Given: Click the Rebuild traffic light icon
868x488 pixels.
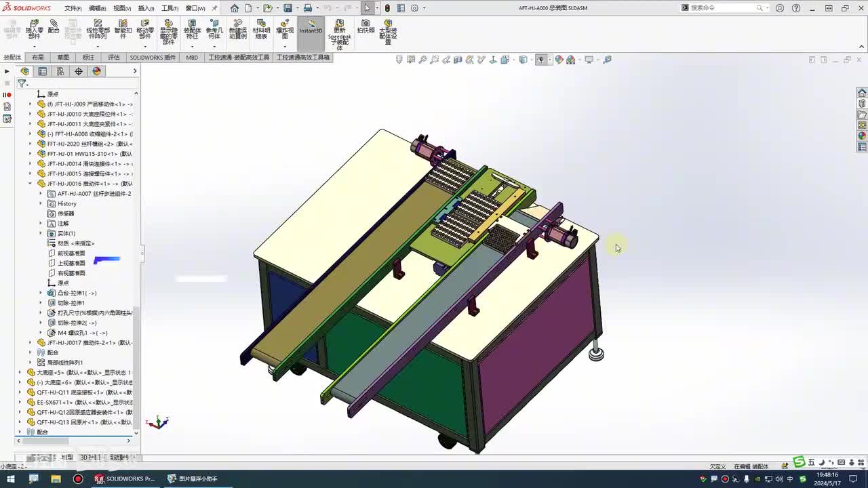Looking at the screenshot, I should pos(387,8).
